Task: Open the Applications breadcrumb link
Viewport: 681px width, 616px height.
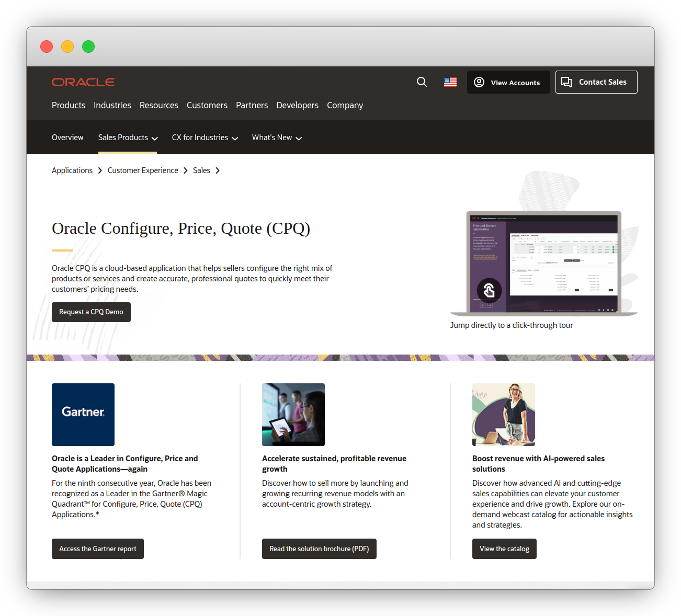Action: pos(72,170)
